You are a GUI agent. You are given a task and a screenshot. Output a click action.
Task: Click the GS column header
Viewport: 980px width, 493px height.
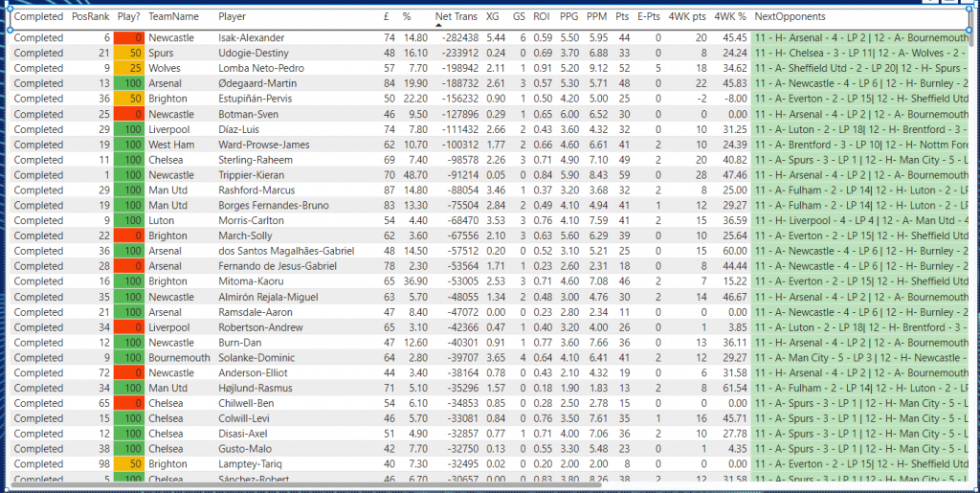(519, 17)
